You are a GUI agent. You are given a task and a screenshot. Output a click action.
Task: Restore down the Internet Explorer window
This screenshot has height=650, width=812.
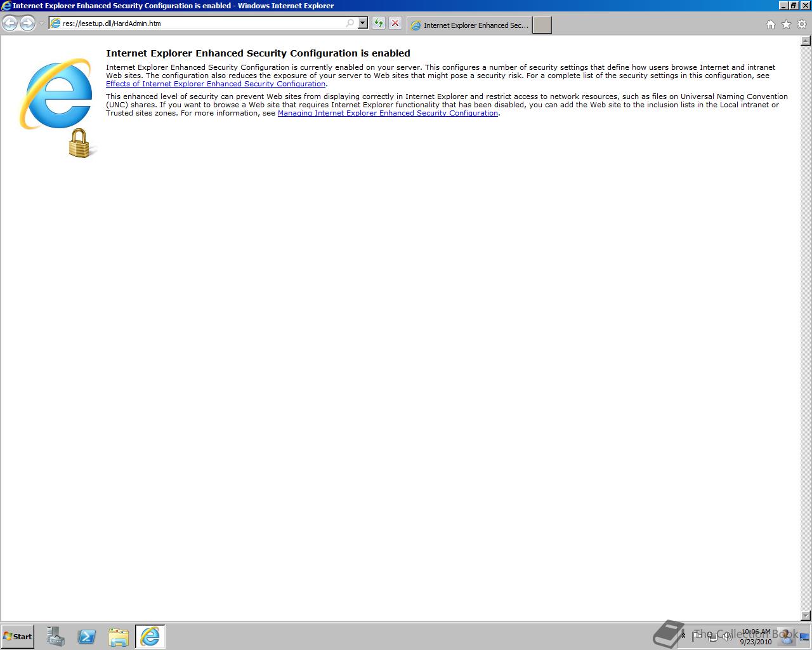point(794,6)
